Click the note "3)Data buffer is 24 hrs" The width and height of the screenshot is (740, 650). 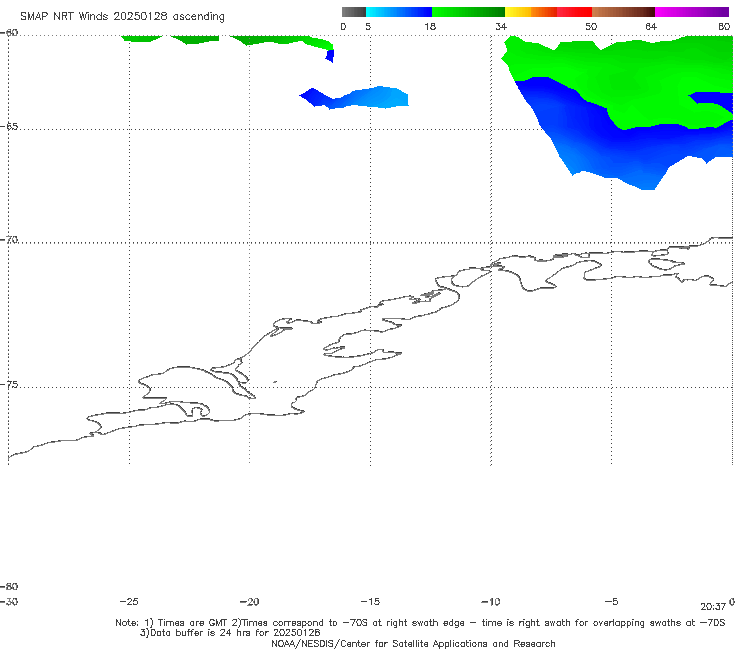tap(230, 633)
